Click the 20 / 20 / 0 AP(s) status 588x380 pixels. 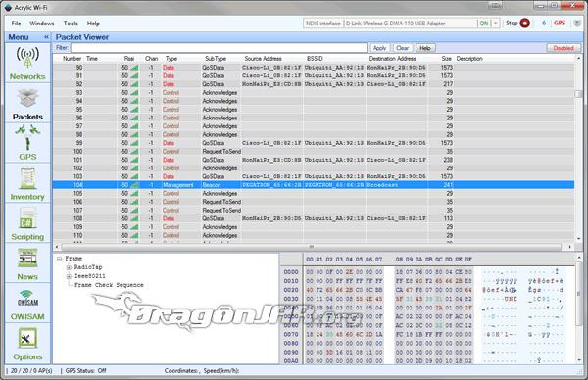tap(31, 370)
